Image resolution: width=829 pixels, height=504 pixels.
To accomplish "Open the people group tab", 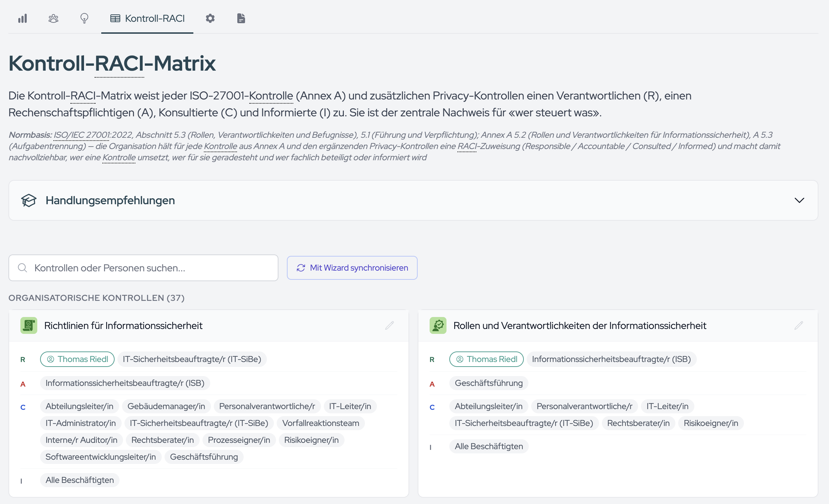I will coord(53,18).
